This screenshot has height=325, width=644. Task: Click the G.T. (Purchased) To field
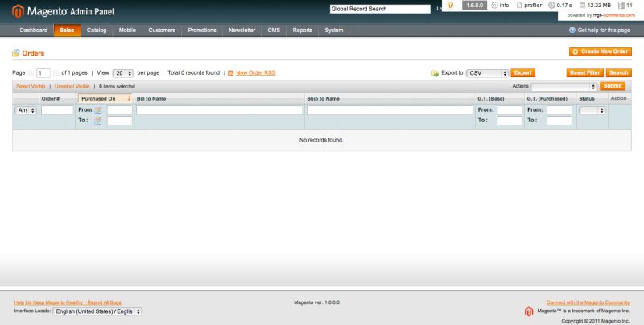[559, 121]
